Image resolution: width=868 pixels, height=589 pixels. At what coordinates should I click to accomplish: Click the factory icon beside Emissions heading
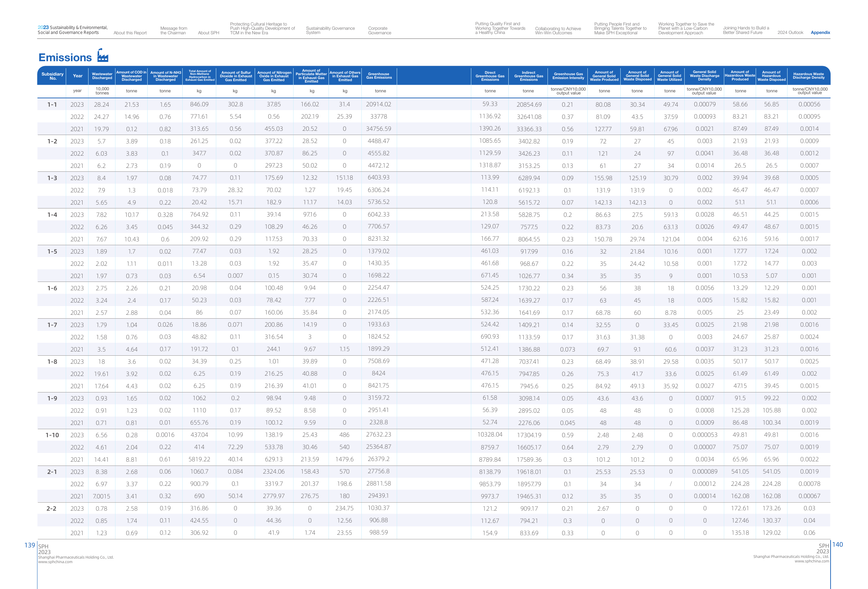[103, 55]
